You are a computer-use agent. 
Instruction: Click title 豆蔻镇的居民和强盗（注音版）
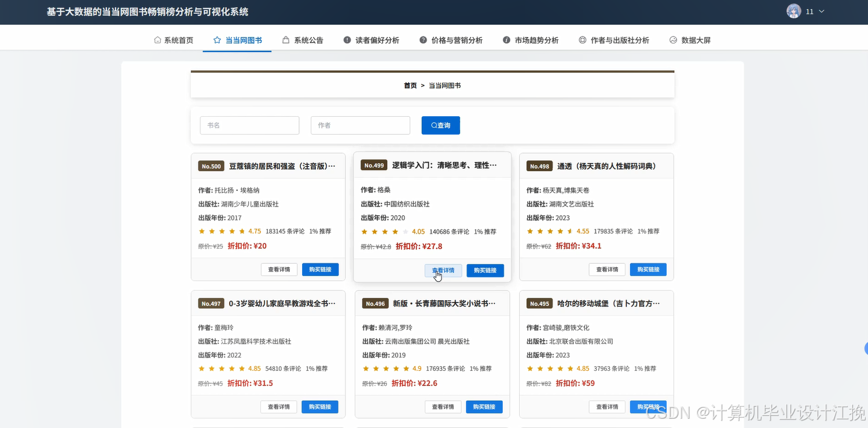(282, 166)
